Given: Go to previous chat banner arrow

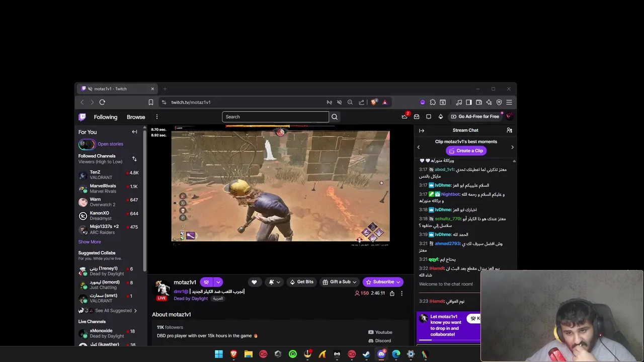Looking at the screenshot, I should point(419,147).
